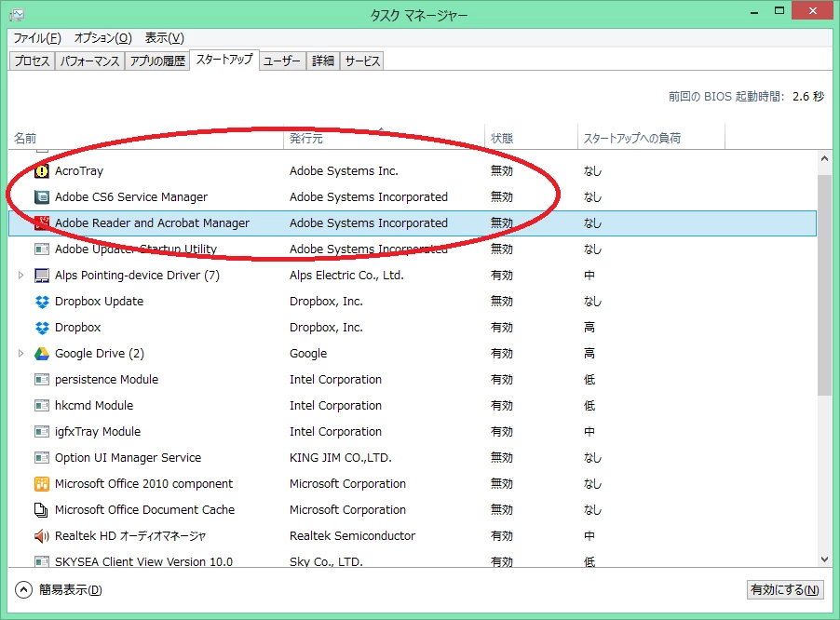The height and width of the screenshot is (620, 840).
Task: Open the 表示(V) menu
Action: click(165, 38)
